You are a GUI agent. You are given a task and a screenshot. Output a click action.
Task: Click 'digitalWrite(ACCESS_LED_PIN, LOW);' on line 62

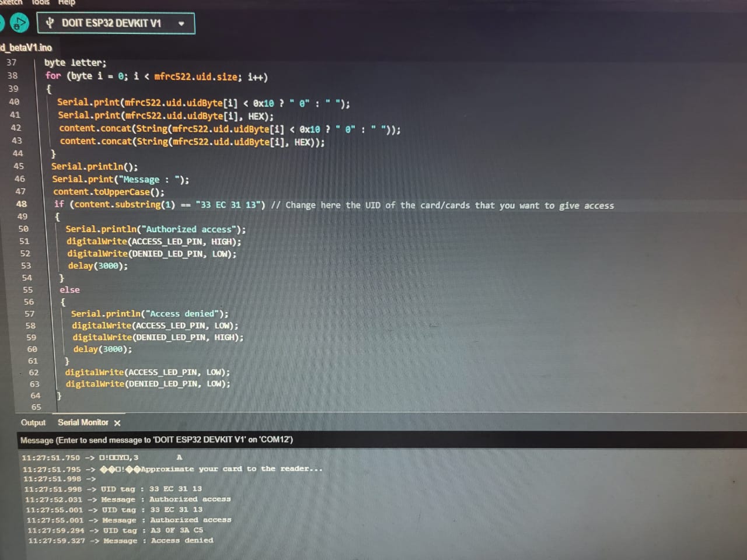(148, 372)
